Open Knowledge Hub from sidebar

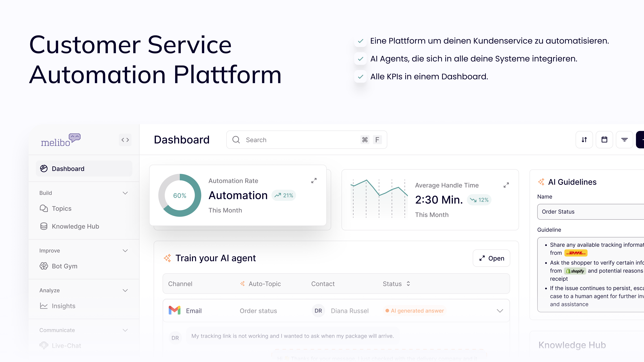coord(75,226)
